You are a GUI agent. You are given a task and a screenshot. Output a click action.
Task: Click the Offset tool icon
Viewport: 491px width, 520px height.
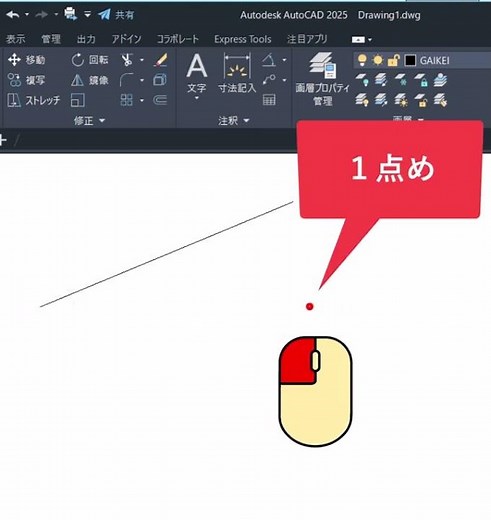160,100
